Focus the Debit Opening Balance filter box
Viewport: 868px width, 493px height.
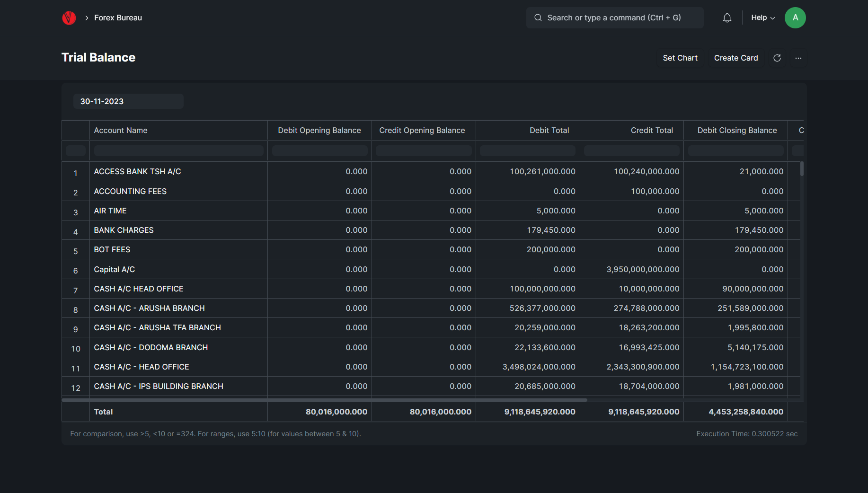tap(320, 150)
